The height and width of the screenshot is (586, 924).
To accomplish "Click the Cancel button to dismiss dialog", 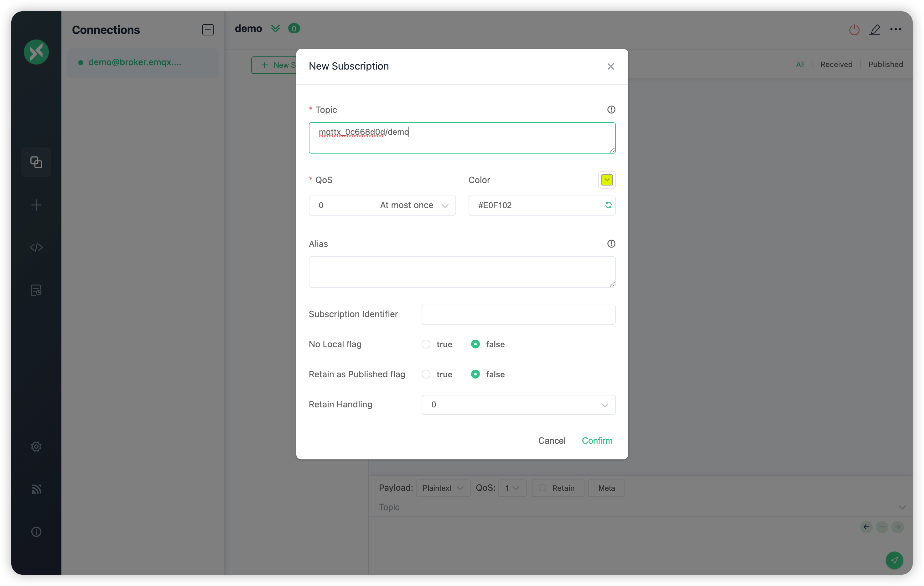I will pos(552,441).
